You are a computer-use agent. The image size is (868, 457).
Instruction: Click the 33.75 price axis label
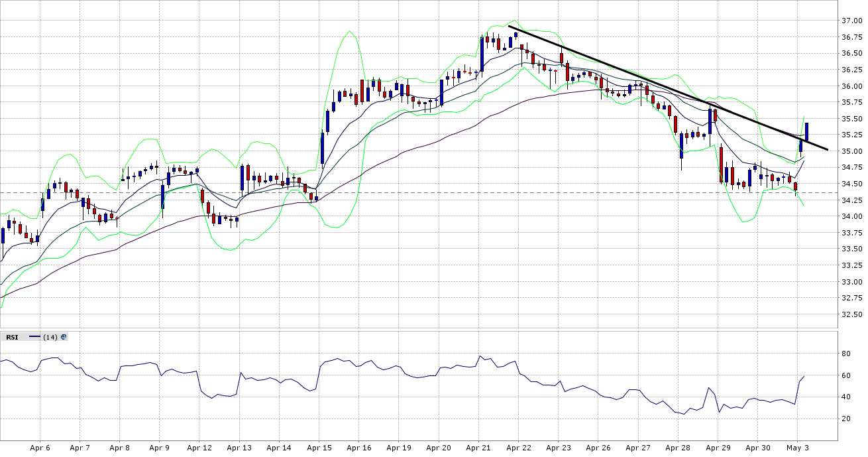click(851, 233)
